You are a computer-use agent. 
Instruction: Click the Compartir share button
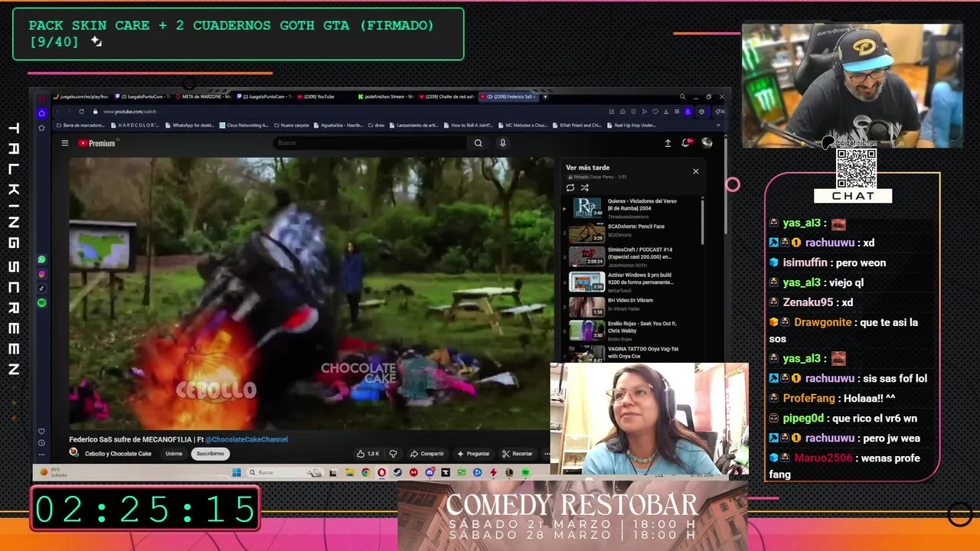point(427,454)
